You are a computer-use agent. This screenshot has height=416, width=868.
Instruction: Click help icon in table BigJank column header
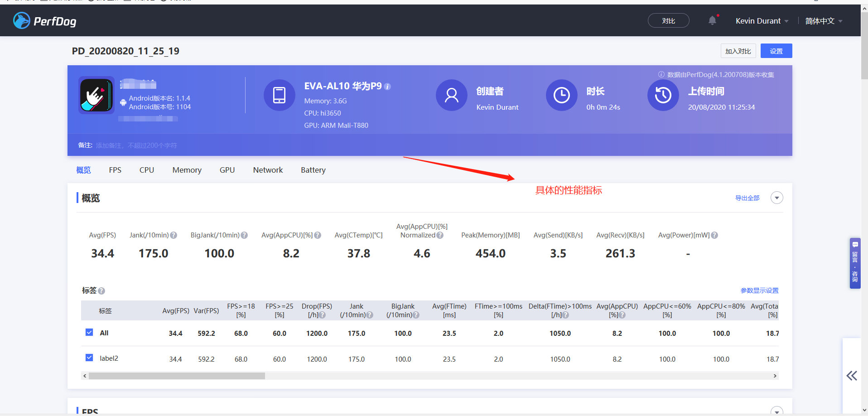(416, 315)
